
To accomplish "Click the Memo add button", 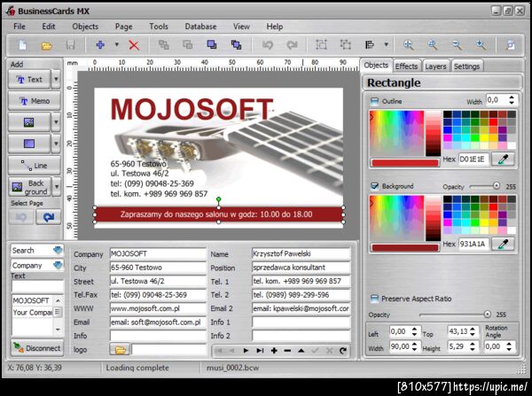I will pos(35,101).
